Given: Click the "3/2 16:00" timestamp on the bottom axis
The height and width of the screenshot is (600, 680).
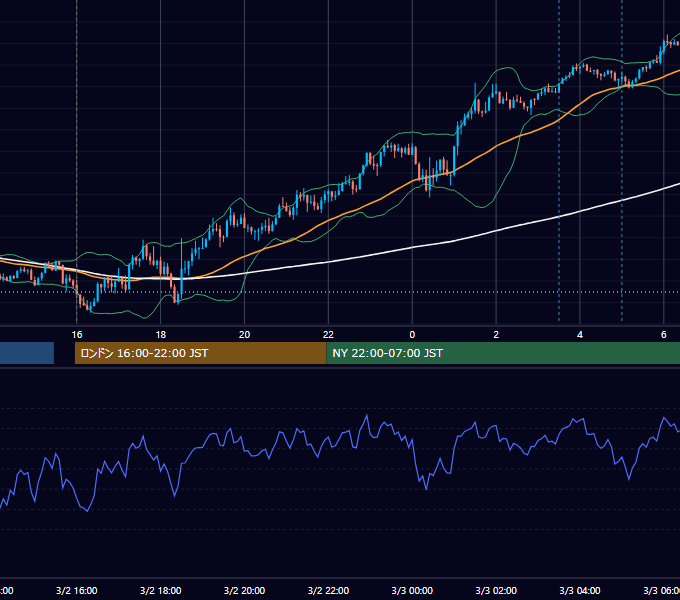Looking at the screenshot, I should 77,590.
